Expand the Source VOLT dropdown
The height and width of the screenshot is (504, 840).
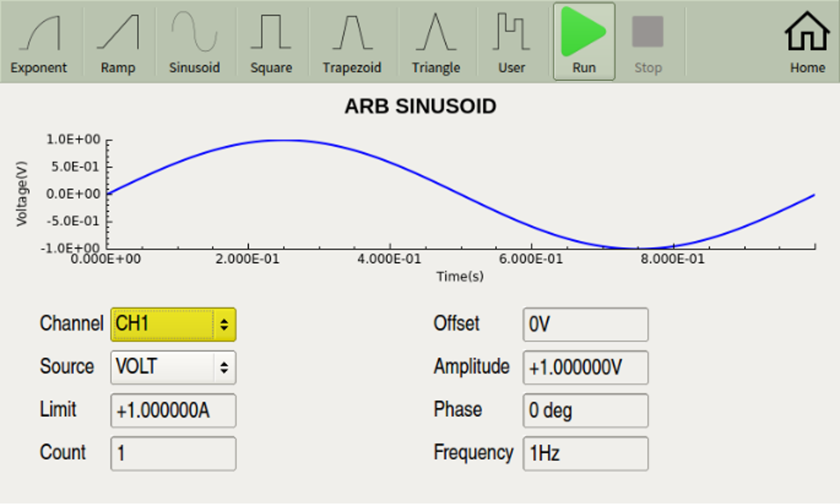173,367
